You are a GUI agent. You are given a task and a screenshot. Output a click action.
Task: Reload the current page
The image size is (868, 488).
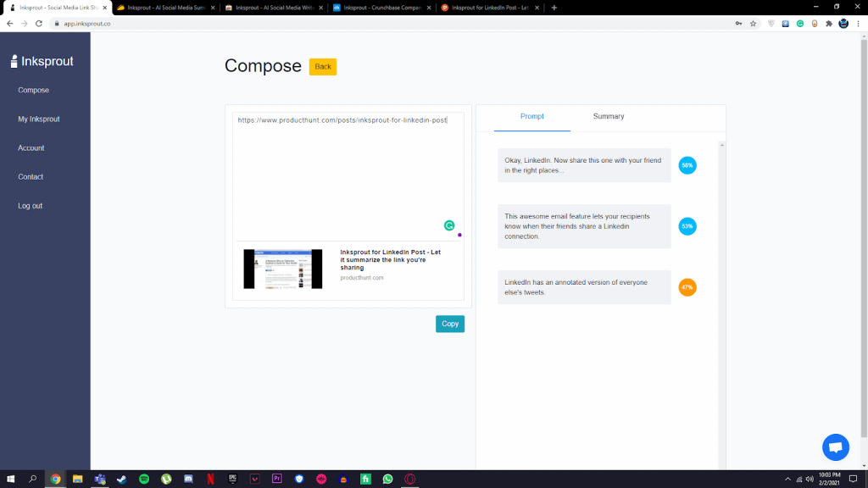pos(39,24)
